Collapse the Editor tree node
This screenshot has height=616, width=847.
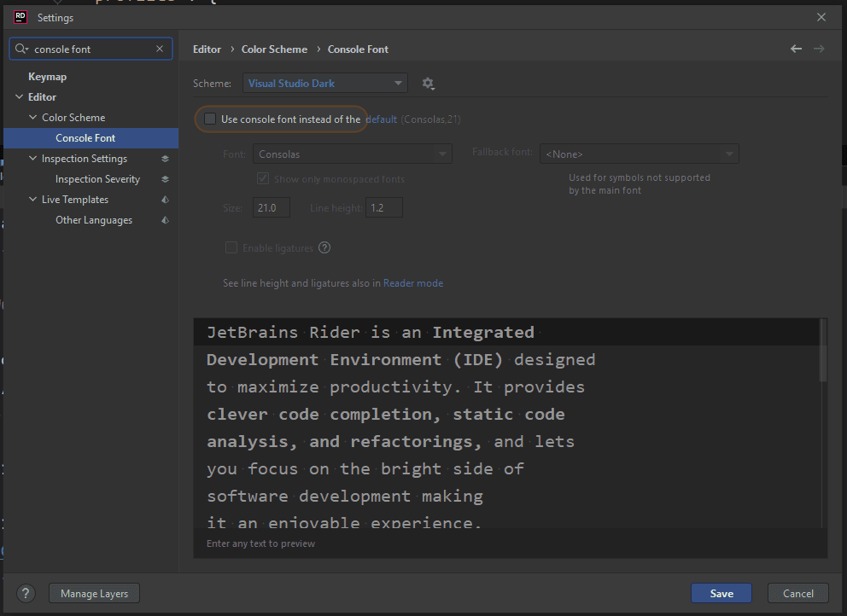point(19,97)
